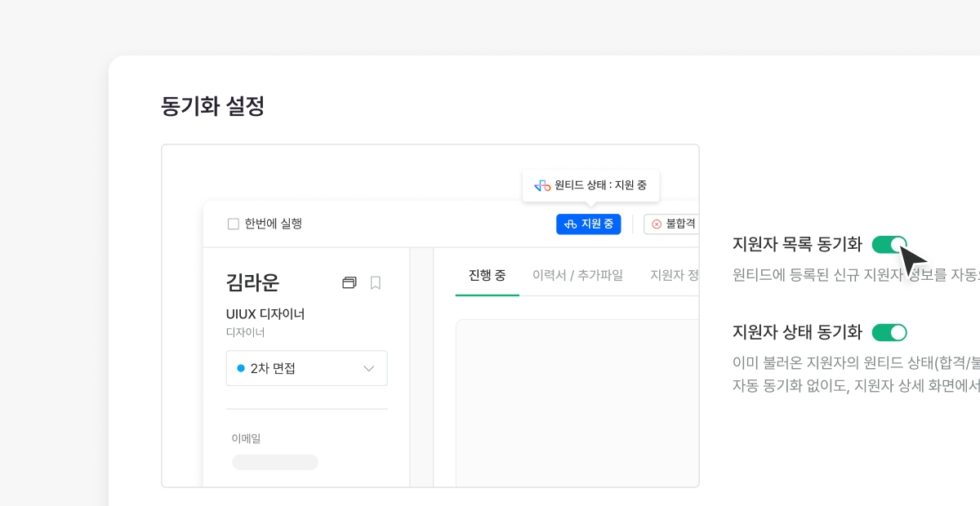The image size is (980, 506).
Task: Click the gray placeholder under 이메일
Action: pos(275,462)
